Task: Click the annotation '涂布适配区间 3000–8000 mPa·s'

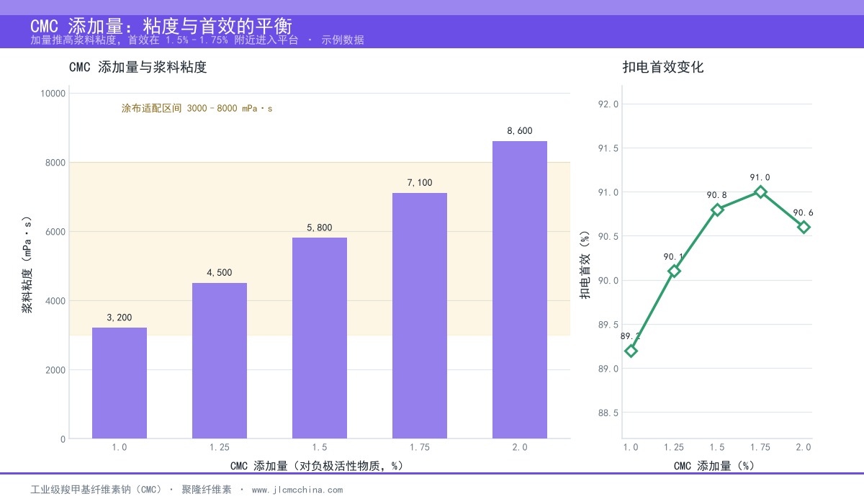Action: (197, 109)
